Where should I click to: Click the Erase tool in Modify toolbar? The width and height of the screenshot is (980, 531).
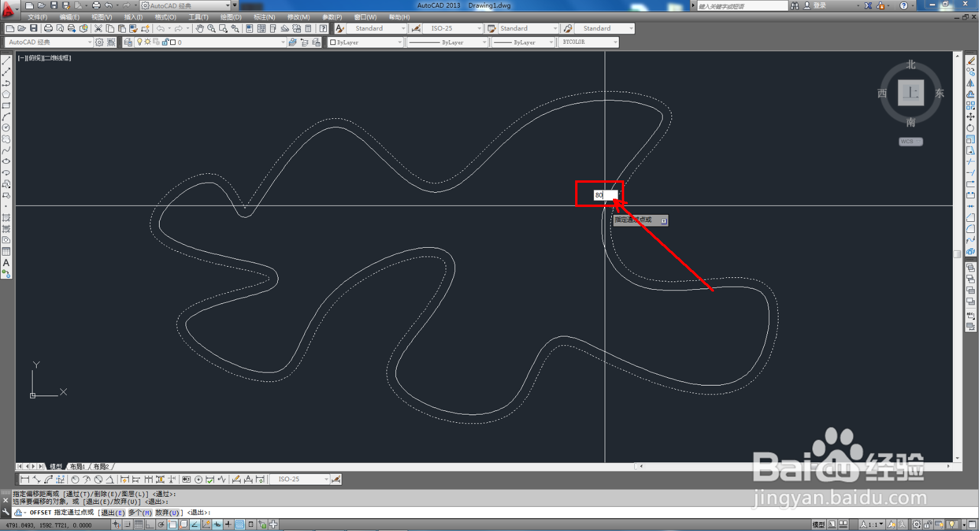coord(971,61)
